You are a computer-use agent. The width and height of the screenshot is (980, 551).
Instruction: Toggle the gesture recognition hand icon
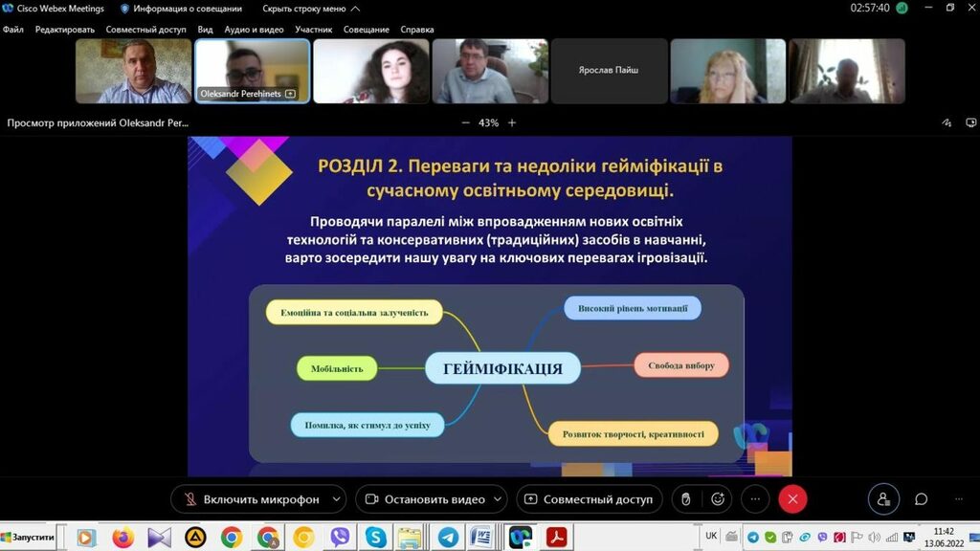click(683, 499)
